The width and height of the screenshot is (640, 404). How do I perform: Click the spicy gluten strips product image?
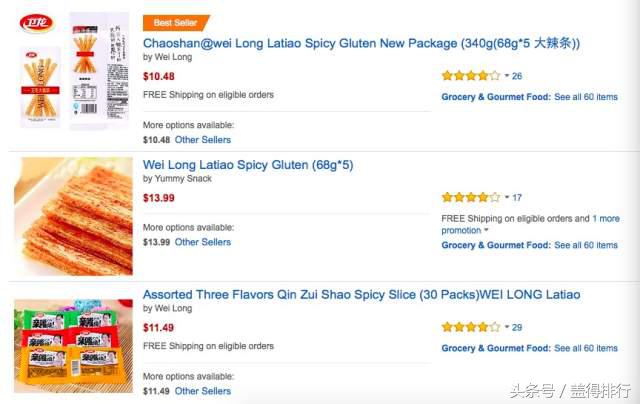tap(72, 215)
